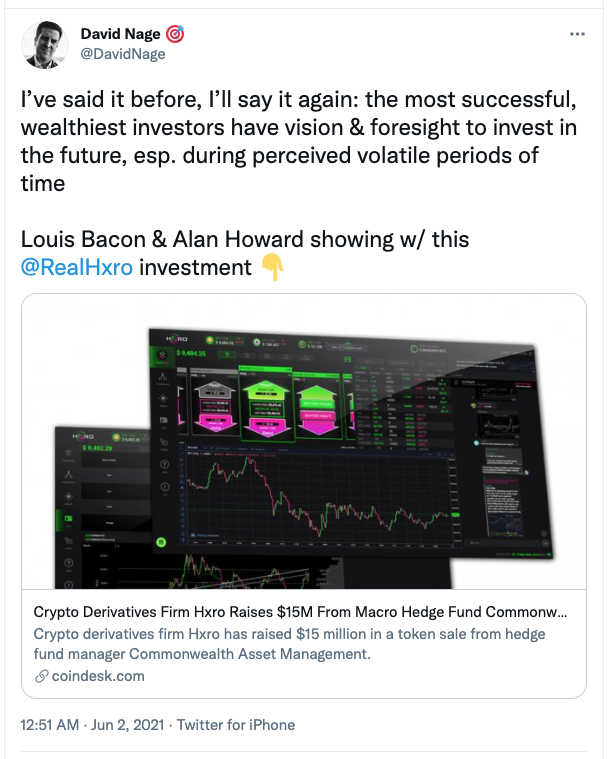
Task: Click the dart target emoji badge
Action: click(174, 34)
